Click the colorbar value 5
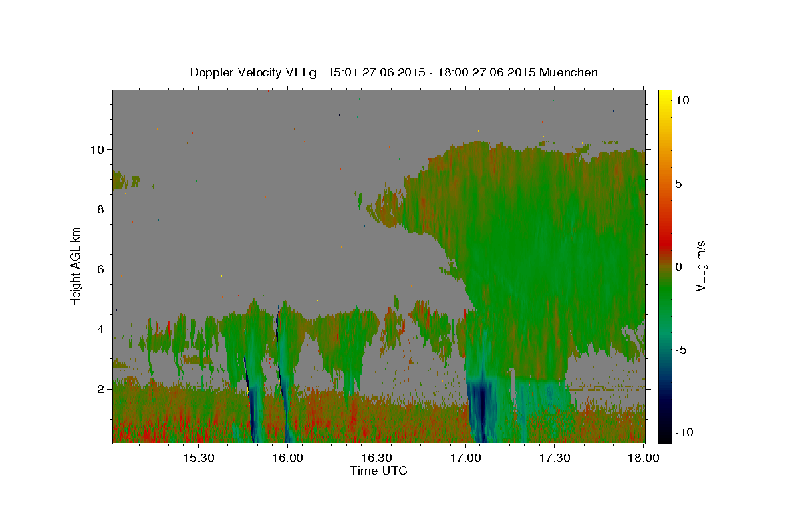This screenshot has width=798, height=532. pyautogui.click(x=678, y=183)
